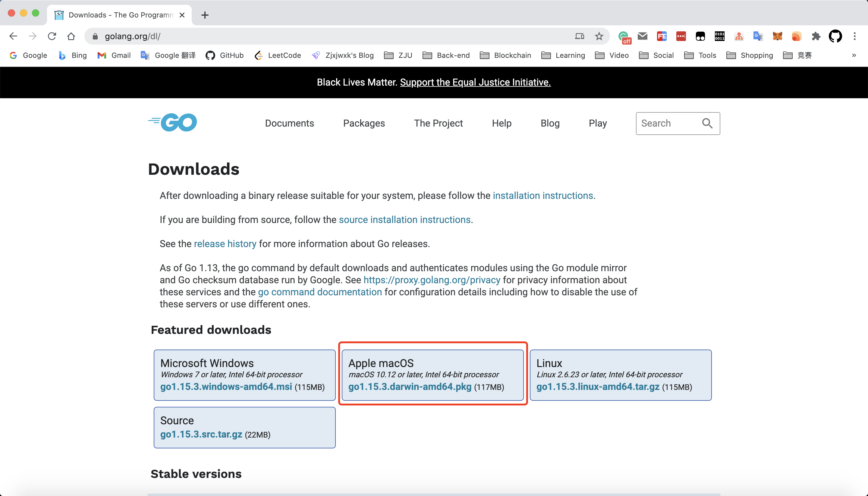Open the FE helper extension icon
Screen dimensions: 868x496
pyautogui.click(x=662, y=36)
